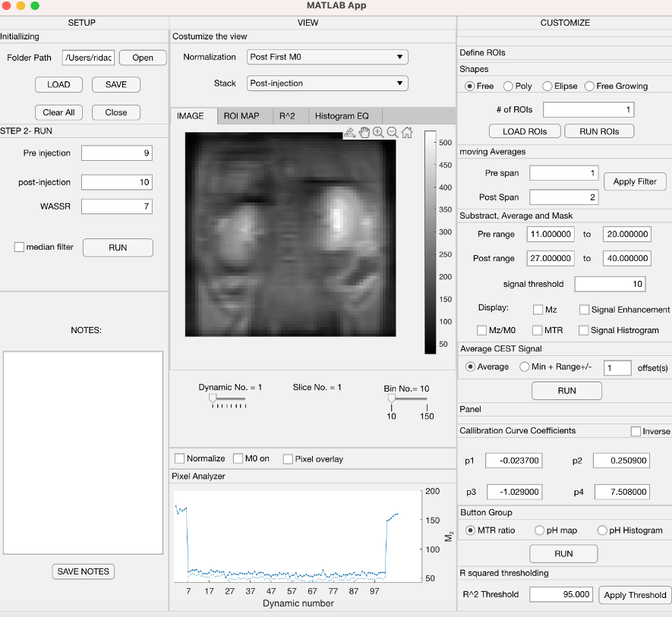Tick the MTR display checkbox
Image resolution: width=672 pixels, height=617 pixels.
pos(537,330)
